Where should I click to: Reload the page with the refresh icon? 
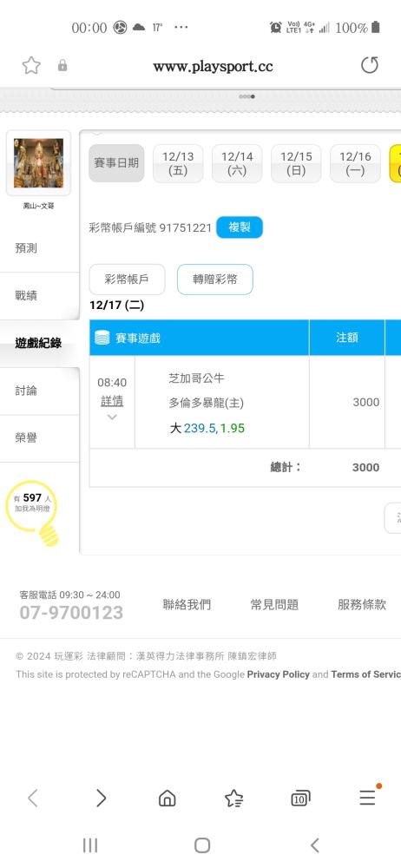[370, 65]
